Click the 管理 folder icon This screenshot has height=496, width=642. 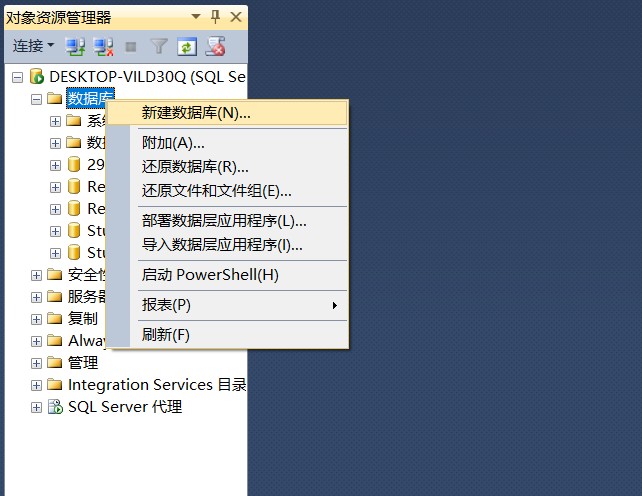pos(54,362)
